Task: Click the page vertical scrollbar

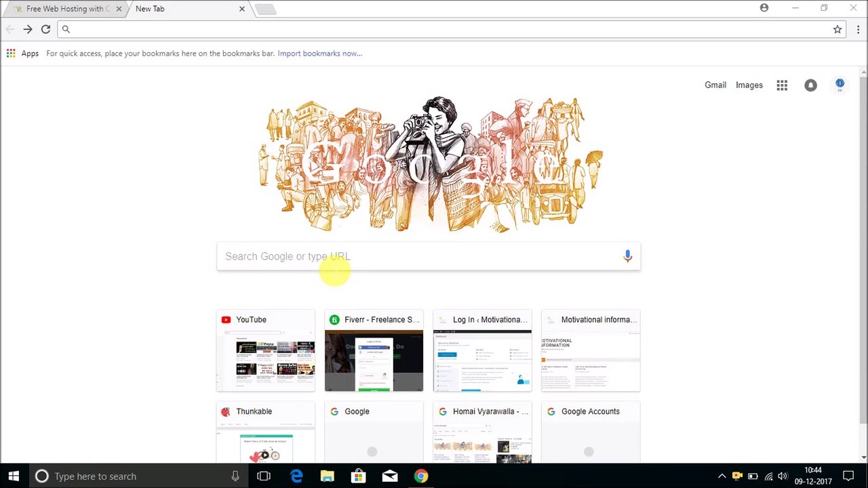Action: (863, 264)
